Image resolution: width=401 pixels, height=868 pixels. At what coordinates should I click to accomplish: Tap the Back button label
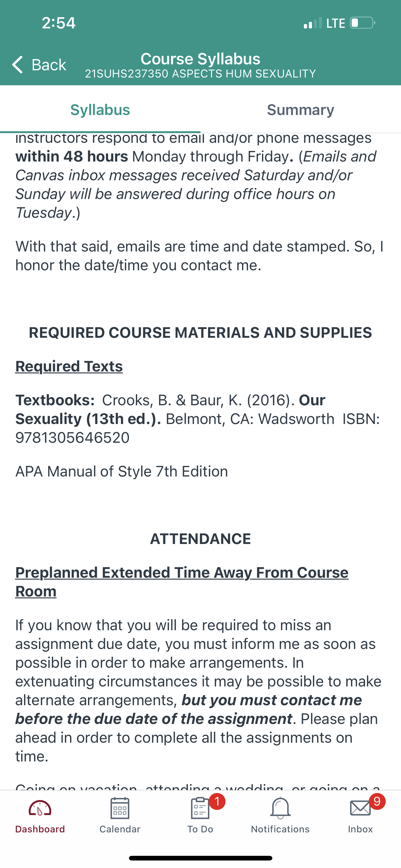tap(49, 64)
